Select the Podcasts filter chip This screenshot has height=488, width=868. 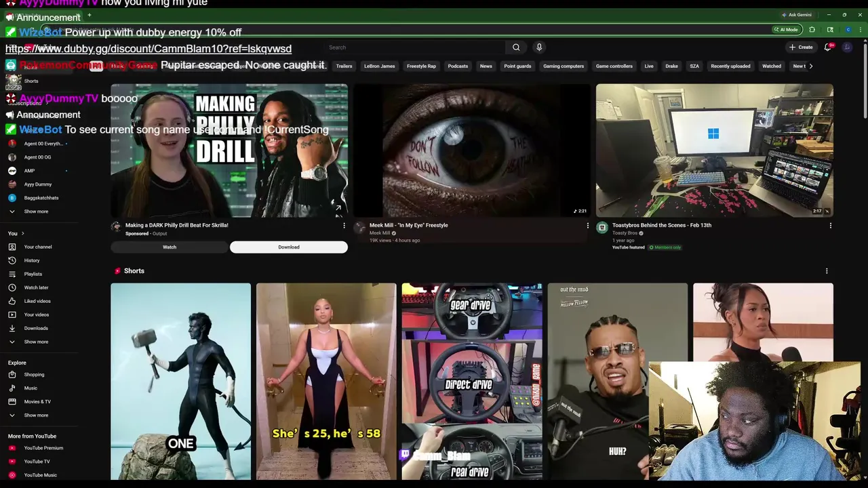tap(458, 66)
